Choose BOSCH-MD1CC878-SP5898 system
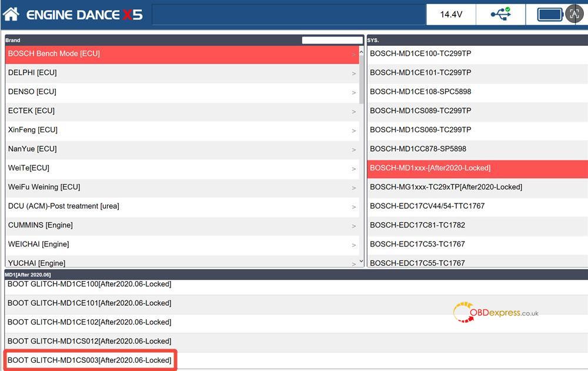 coord(477,150)
